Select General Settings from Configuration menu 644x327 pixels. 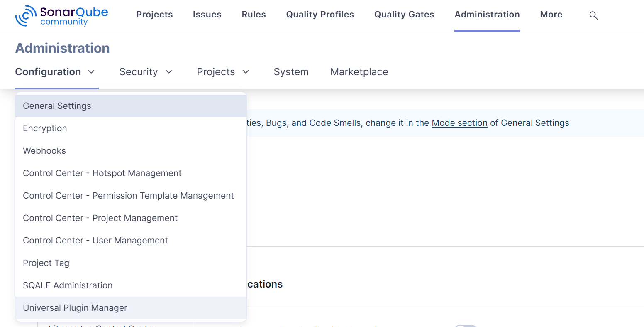tap(57, 106)
